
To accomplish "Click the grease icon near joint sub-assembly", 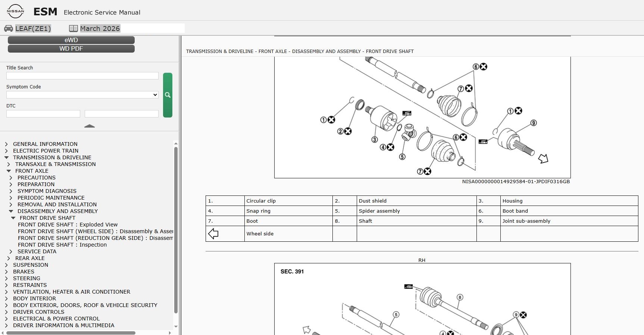I will pyautogui.click(x=483, y=141).
